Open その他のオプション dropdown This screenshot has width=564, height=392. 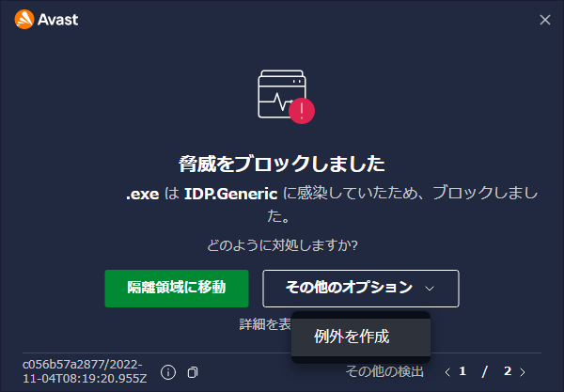(361, 289)
